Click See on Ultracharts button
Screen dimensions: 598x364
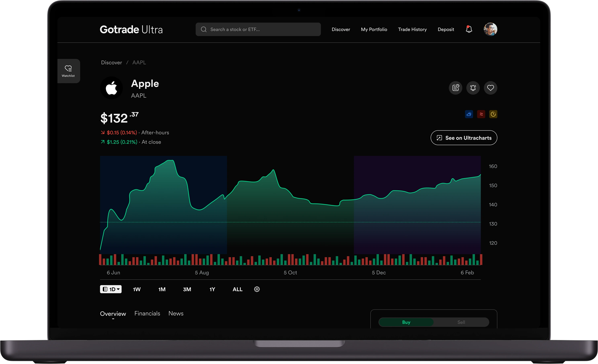point(464,138)
